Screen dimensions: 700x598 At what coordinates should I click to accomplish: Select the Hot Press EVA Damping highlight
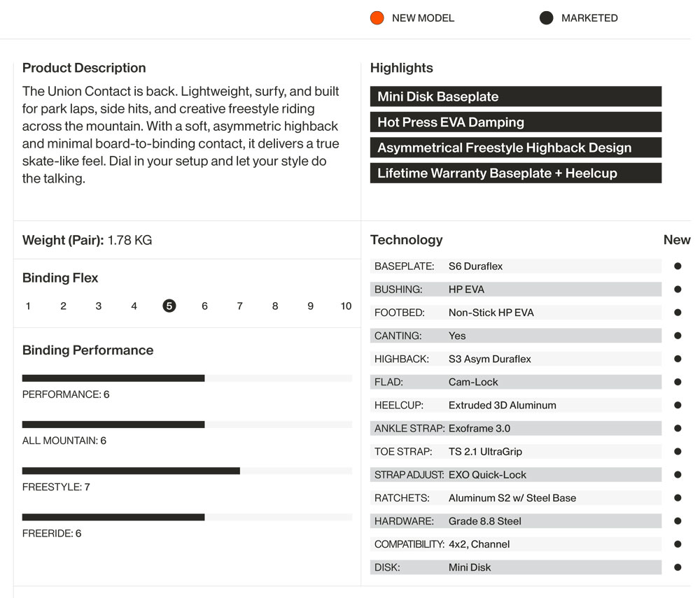(515, 122)
